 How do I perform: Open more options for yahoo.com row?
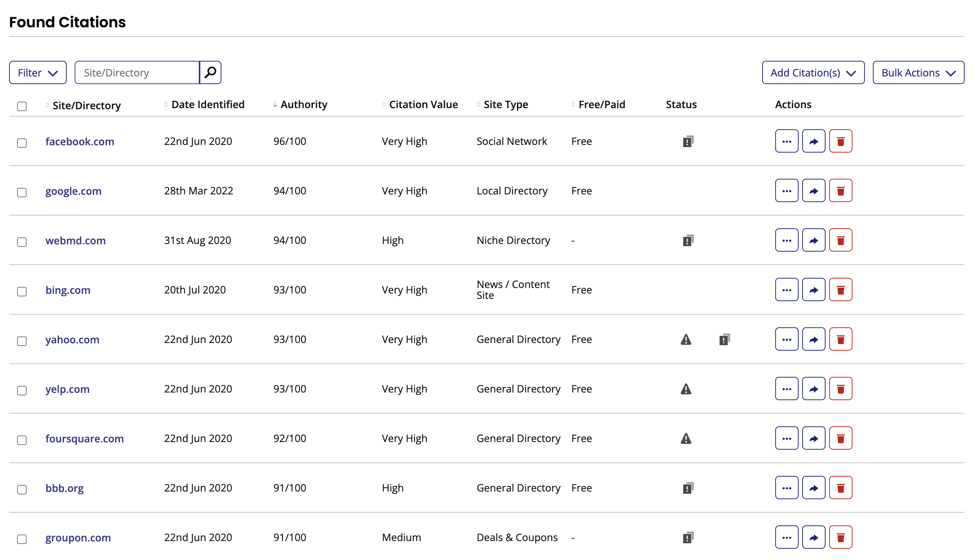(x=787, y=340)
